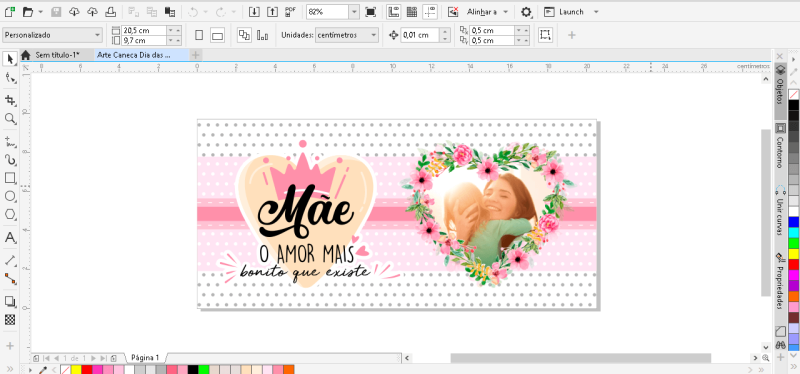Select the Ellipse tool
The height and width of the screenshot is (374, 800).
click(10, 196)
